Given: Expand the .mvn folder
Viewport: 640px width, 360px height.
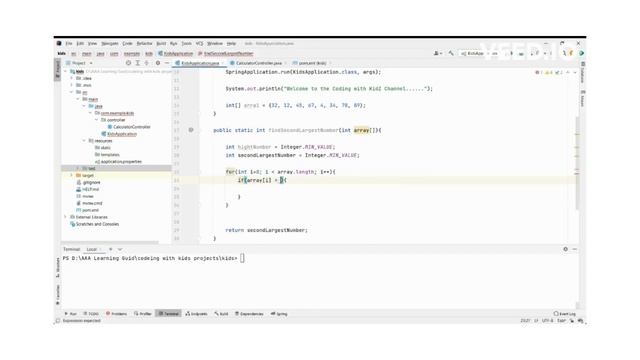Looking at the screenshot, I should pos(71,85).
